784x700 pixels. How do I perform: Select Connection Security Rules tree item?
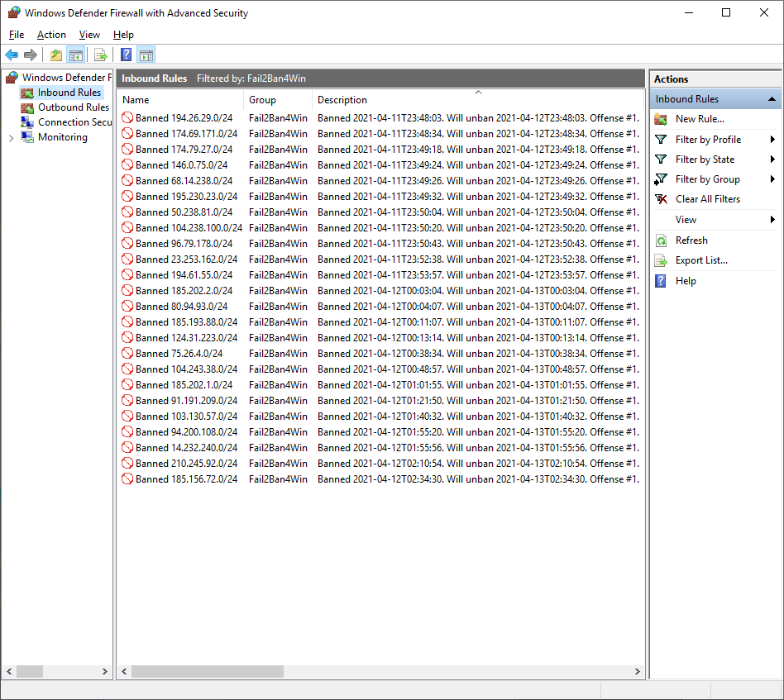click(x=75, y=122)
